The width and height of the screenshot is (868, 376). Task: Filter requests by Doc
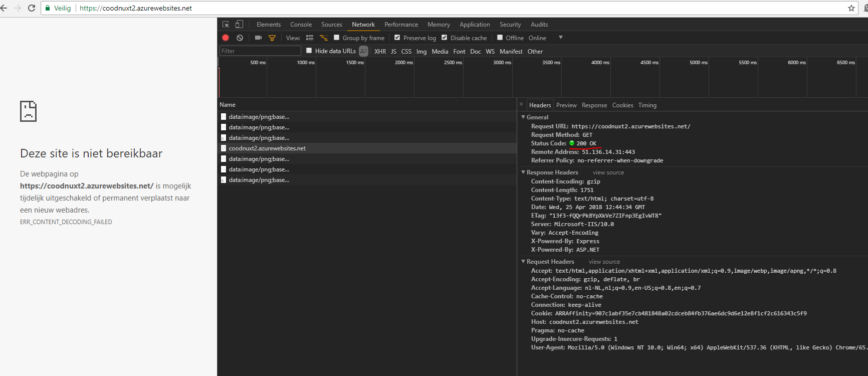click(x=476, y=51)
